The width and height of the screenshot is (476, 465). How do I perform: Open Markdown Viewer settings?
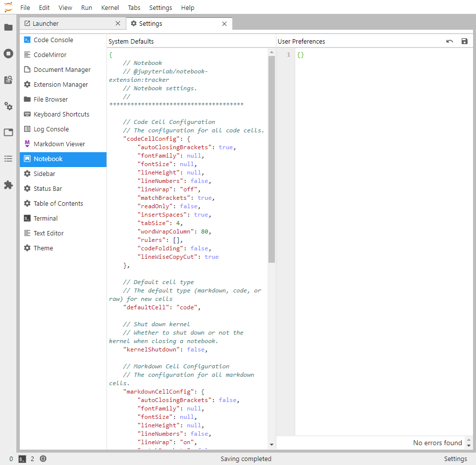(x=63, y=144)
